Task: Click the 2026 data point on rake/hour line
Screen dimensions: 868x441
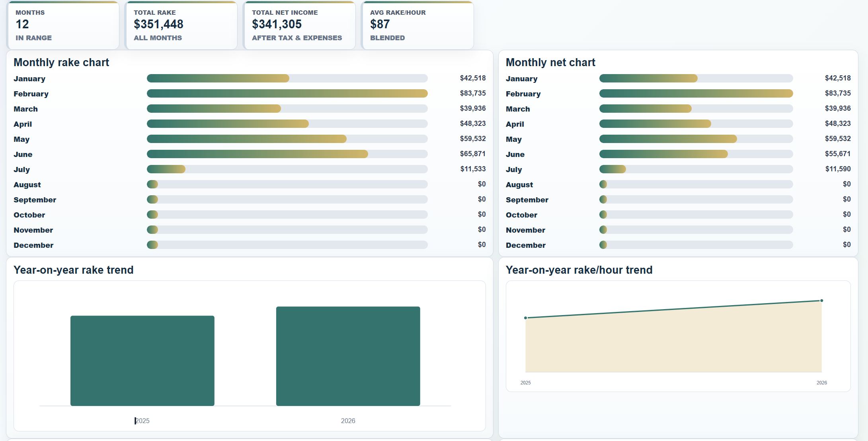Action: (x=821, y=301)
